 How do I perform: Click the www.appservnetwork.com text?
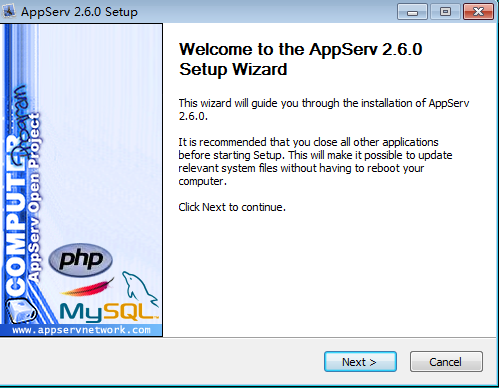(81, 330)
